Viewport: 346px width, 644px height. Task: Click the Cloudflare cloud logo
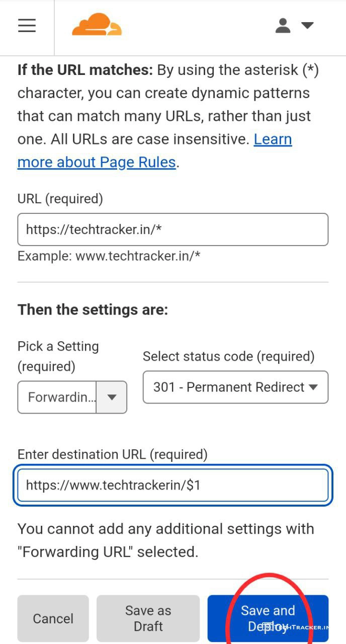click(97, 25)
